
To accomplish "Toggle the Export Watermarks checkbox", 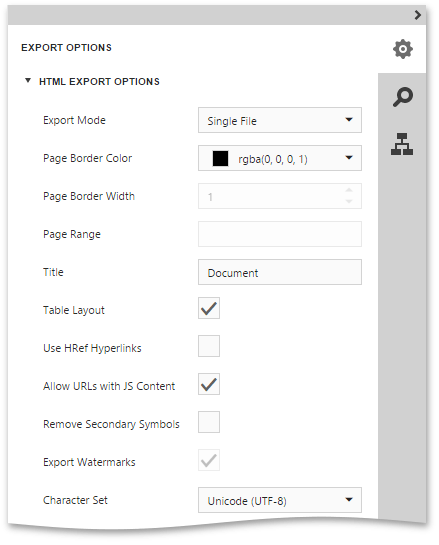I will coord(209,460).
